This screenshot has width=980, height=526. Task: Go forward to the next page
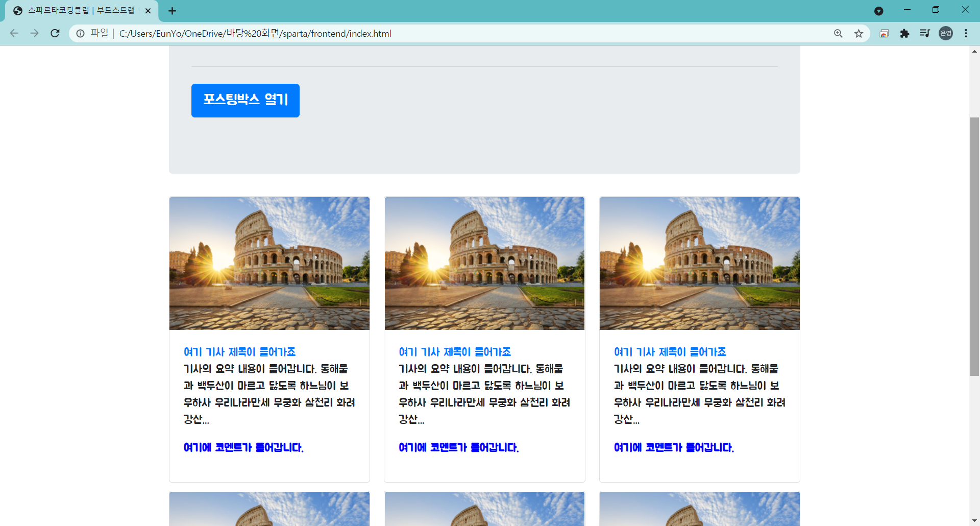click(34, 33)
